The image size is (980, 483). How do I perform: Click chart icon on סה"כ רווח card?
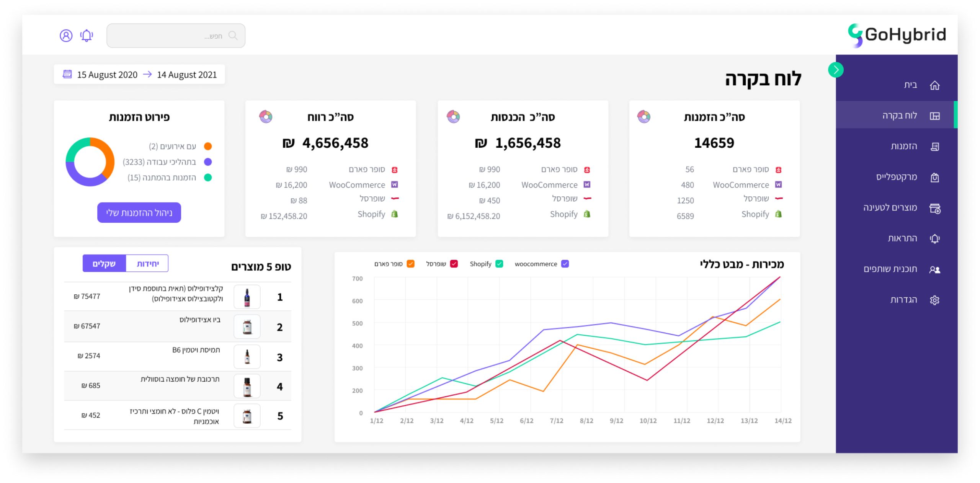[x=266, y=116]
